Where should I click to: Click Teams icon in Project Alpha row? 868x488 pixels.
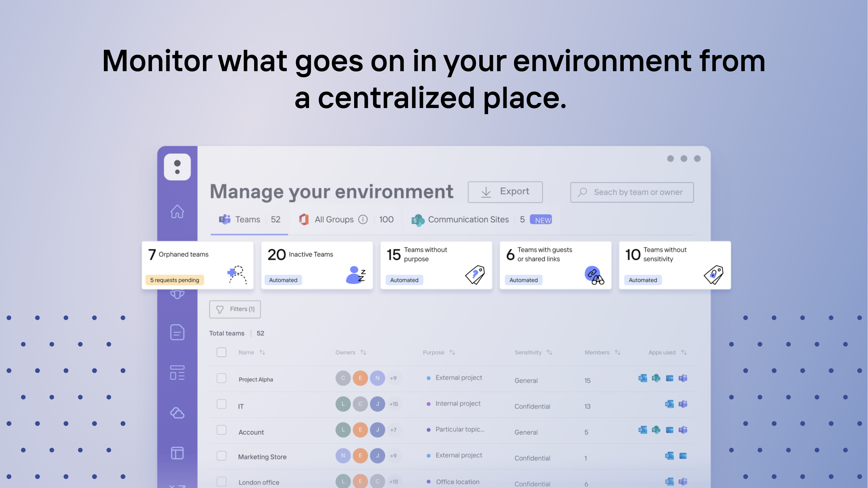click(x=683, y=378)
